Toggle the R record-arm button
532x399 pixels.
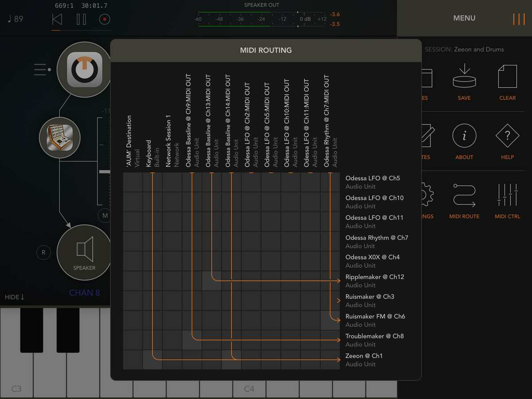coord(43,252)
